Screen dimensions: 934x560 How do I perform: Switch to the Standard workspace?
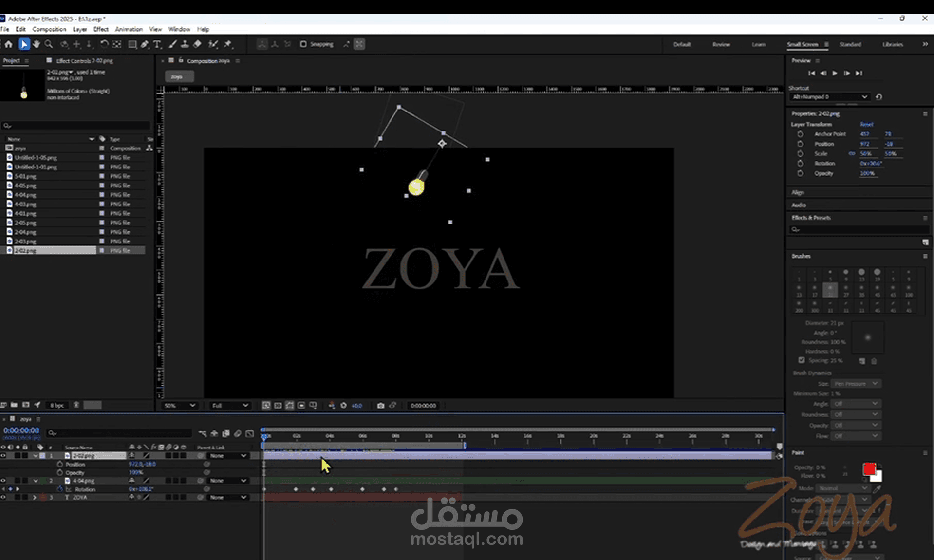click(850, 44)
